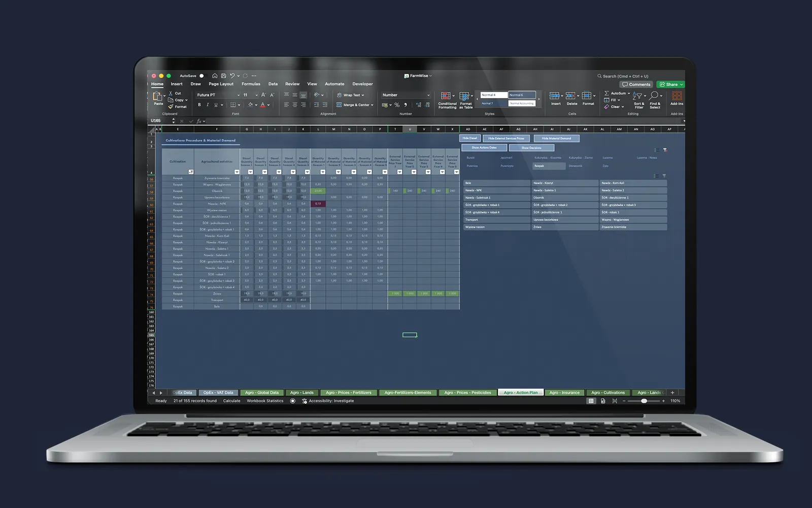Open the Add-ins panel
Screen dimensions: 812x508
point(677,99)
